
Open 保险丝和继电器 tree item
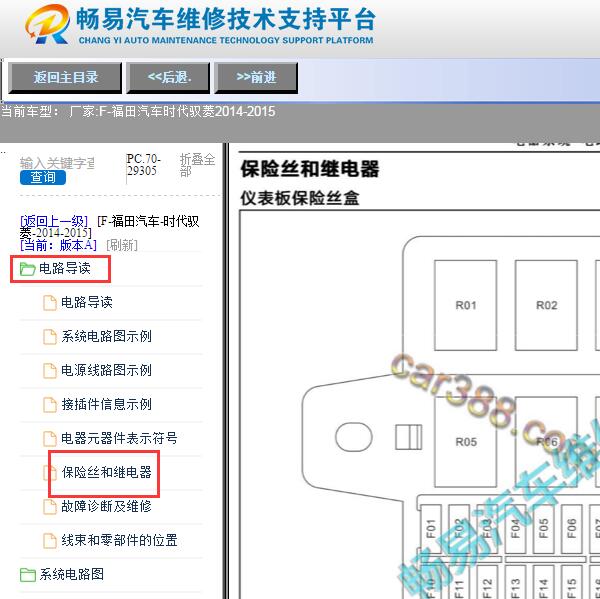pos(106,472)
